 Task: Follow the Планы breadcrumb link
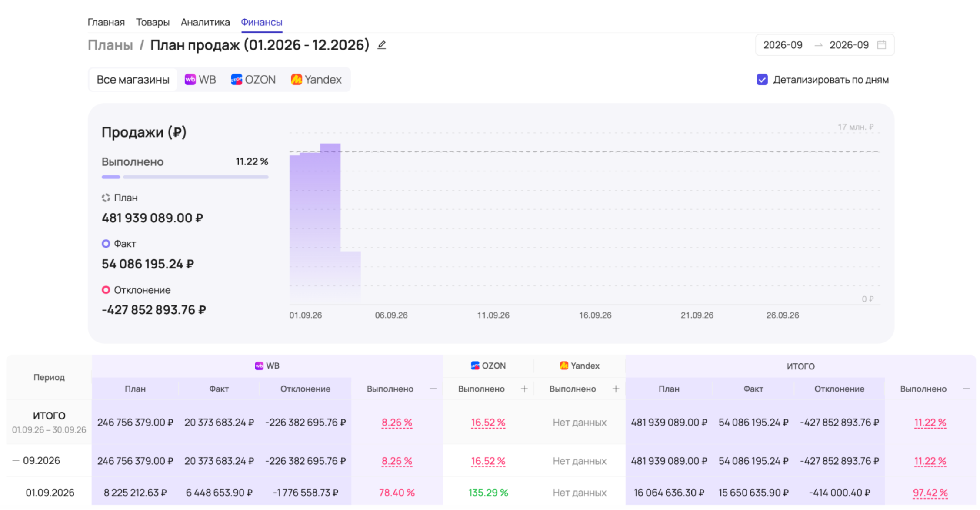point(110,45)
